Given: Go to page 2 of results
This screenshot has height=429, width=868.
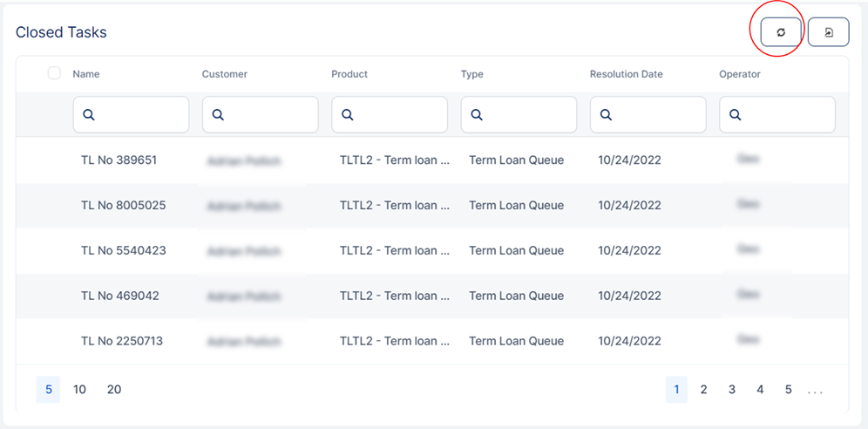Looking at the screenshot, I should (x=703, y=390).
